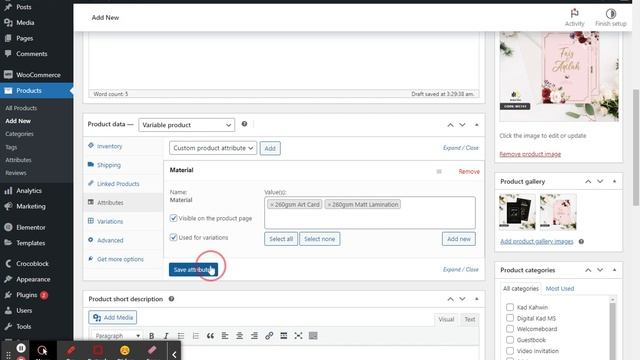The width and height of the screenshot is (640, 360).
Task: Click Add product gallery images link
Action: pyautogui.click(x=536, y=241)
